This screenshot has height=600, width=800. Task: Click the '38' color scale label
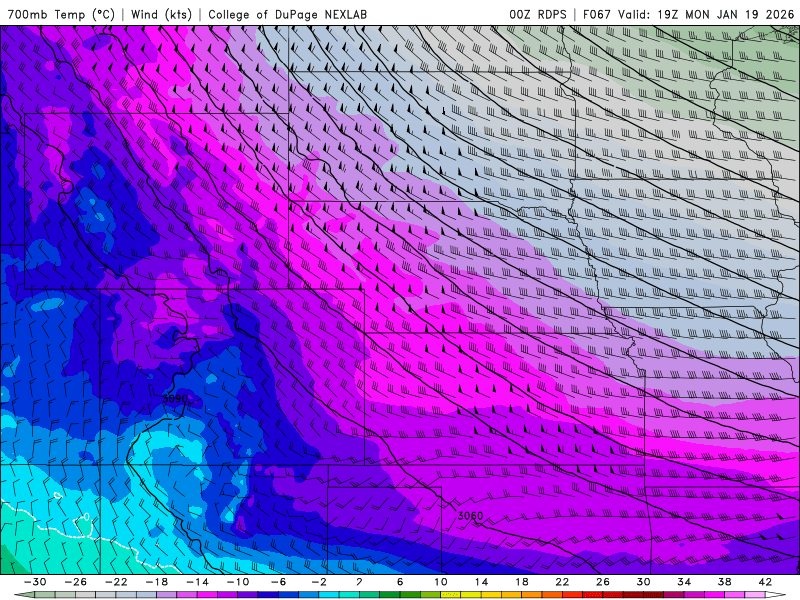tap(724, 582)
